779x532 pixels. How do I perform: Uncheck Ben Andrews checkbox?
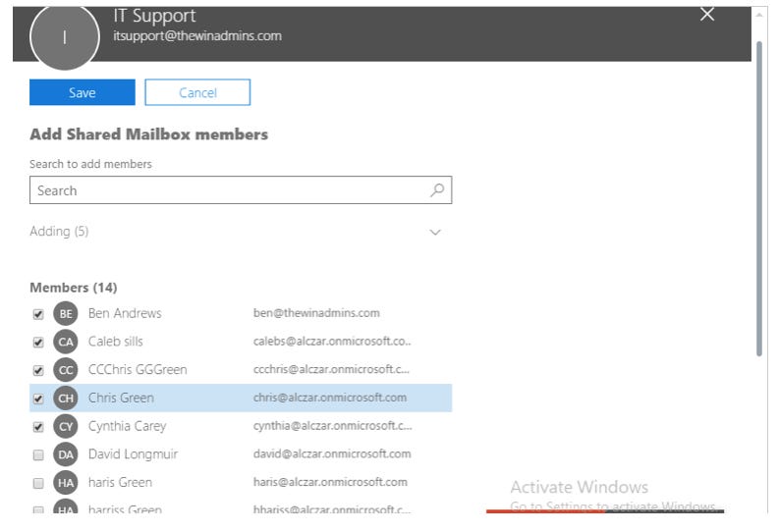[38, 314]
